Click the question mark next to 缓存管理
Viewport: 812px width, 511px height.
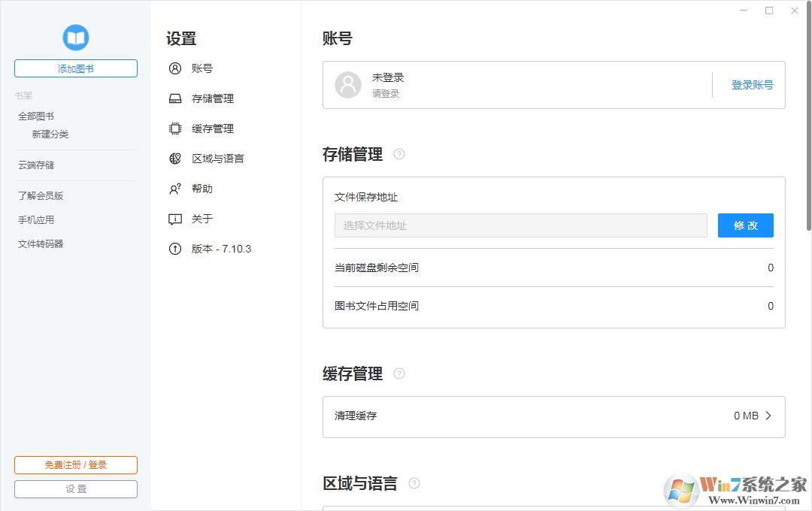point(399,373)
